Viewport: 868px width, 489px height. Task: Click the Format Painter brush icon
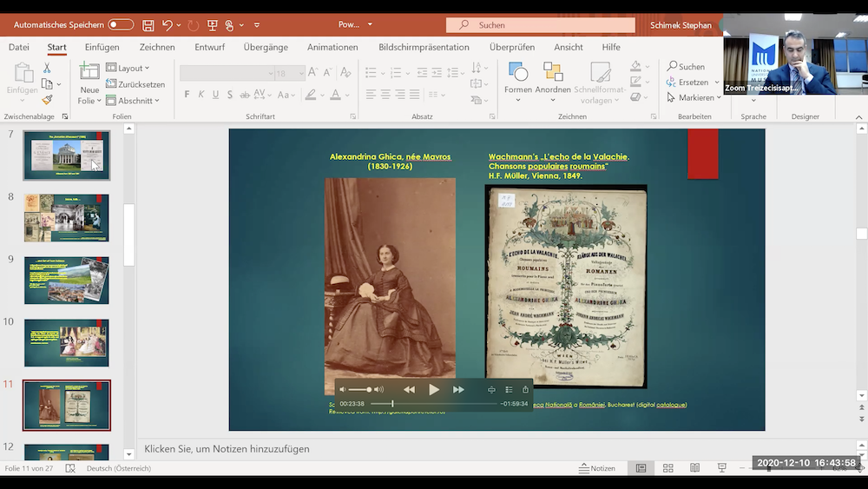click(47, 100)
